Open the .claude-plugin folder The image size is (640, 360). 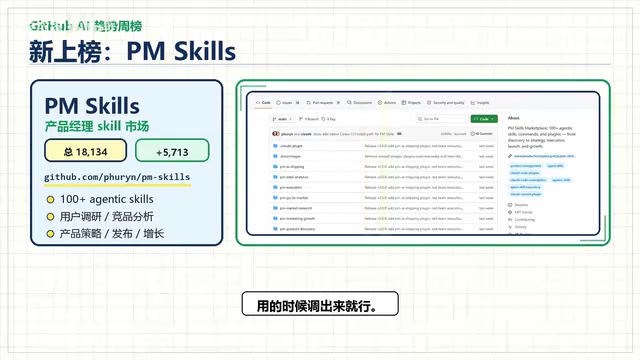291,146
